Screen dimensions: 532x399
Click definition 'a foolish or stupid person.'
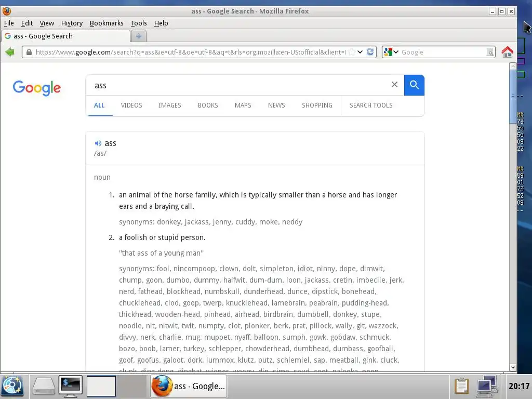[162, 237]
